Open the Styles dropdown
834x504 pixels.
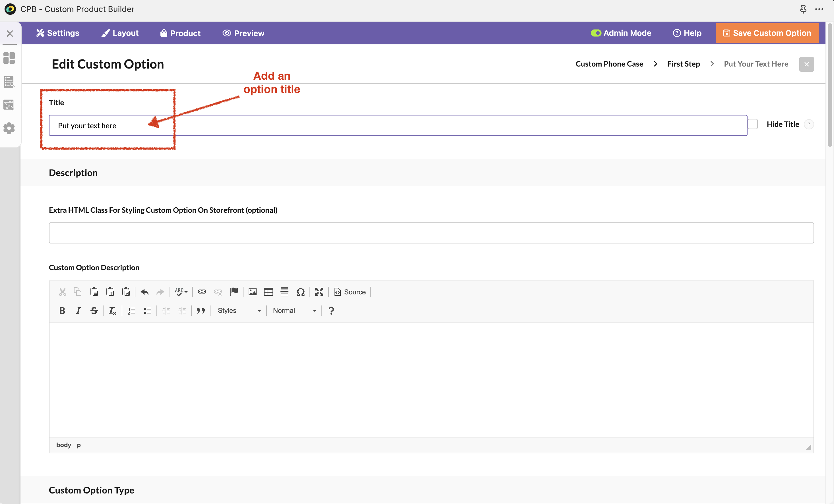coord(239,310)
